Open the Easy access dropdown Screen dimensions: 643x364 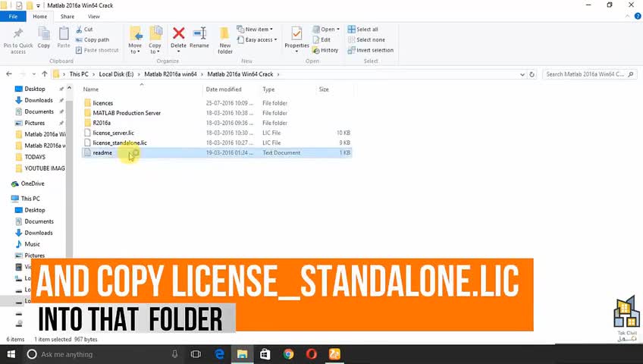257,39
